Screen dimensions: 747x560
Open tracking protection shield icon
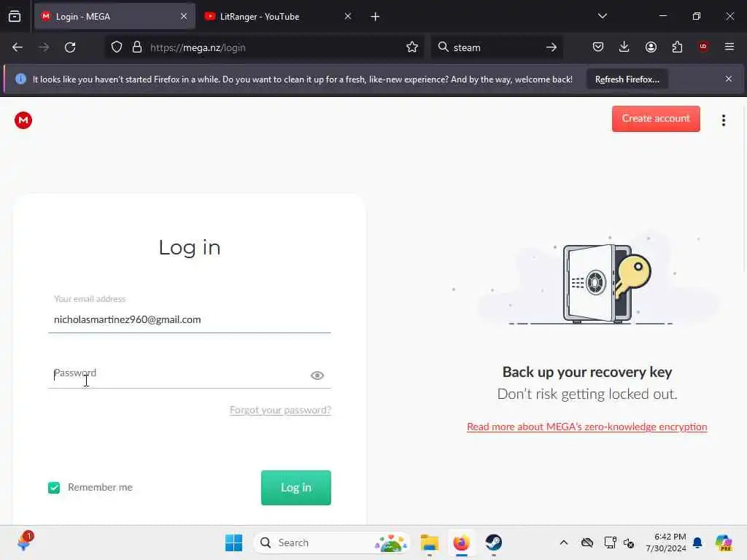point(117,47)
